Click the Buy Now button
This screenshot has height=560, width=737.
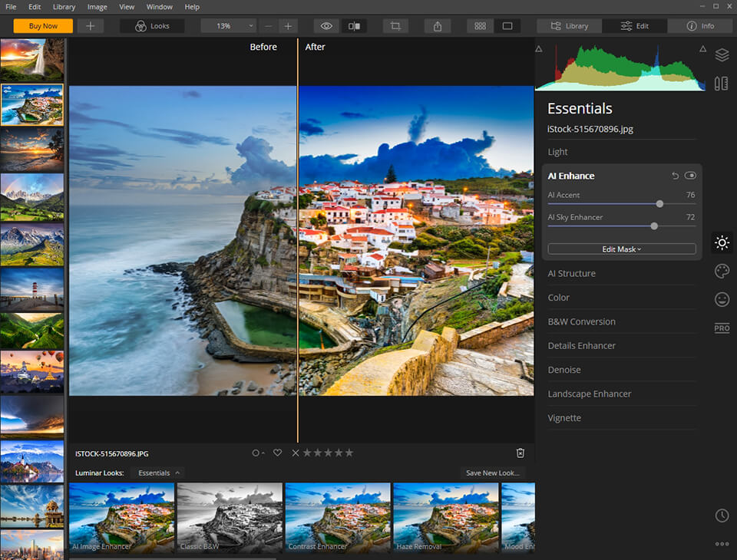click(x=42, y=25)
